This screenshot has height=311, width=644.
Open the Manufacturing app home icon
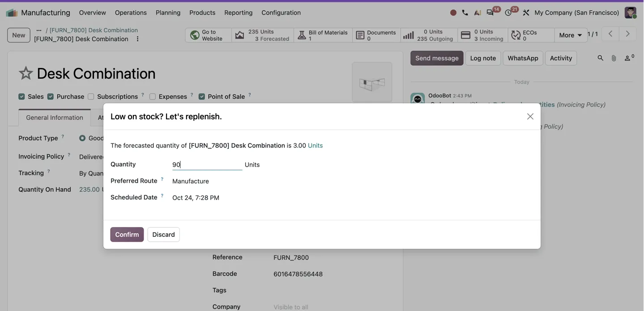pyautogui.click(x=12, y=13)
